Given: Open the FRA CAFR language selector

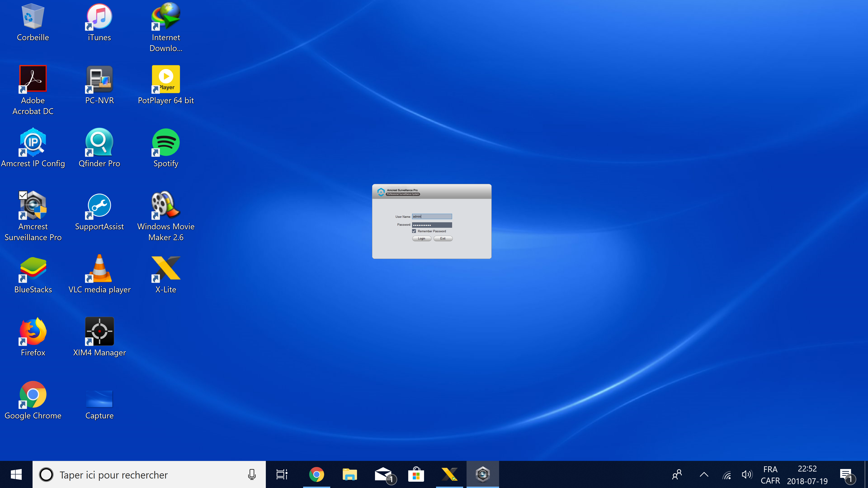Looking at the screenshot, I should pyautogui.click(x=770, y=474).
